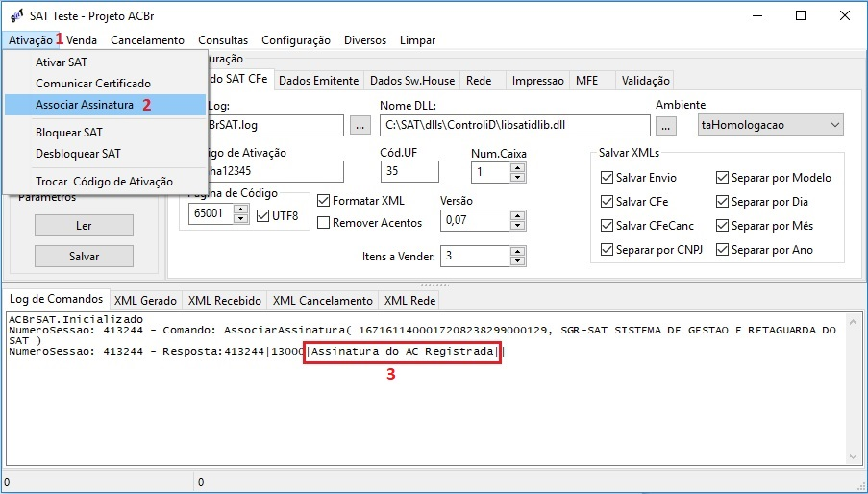
Task: Click the Itens a Vender field
Action: pyautogui.click(x=476, y=256)
